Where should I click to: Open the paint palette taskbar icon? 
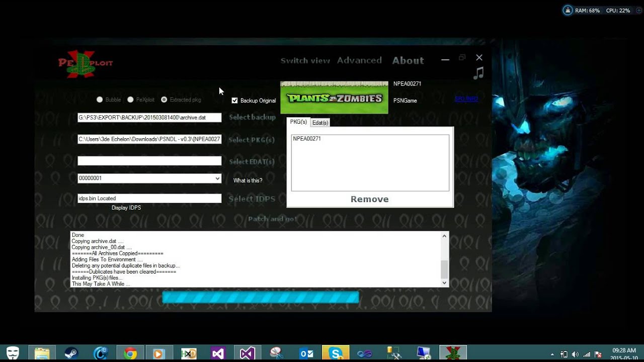[x=276, y=353]
